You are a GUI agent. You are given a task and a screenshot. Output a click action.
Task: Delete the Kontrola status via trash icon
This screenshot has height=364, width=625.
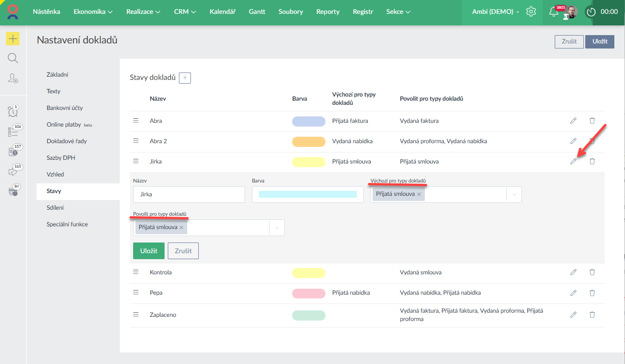592,273
